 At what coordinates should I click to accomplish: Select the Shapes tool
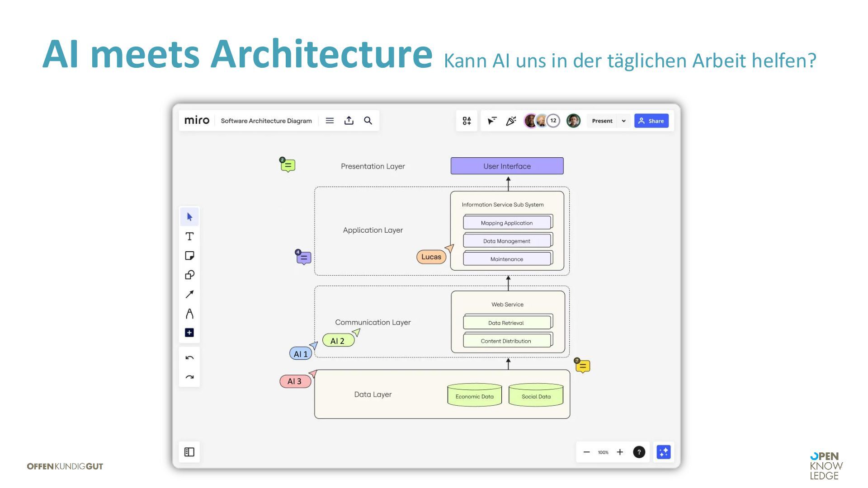point(189,275)
